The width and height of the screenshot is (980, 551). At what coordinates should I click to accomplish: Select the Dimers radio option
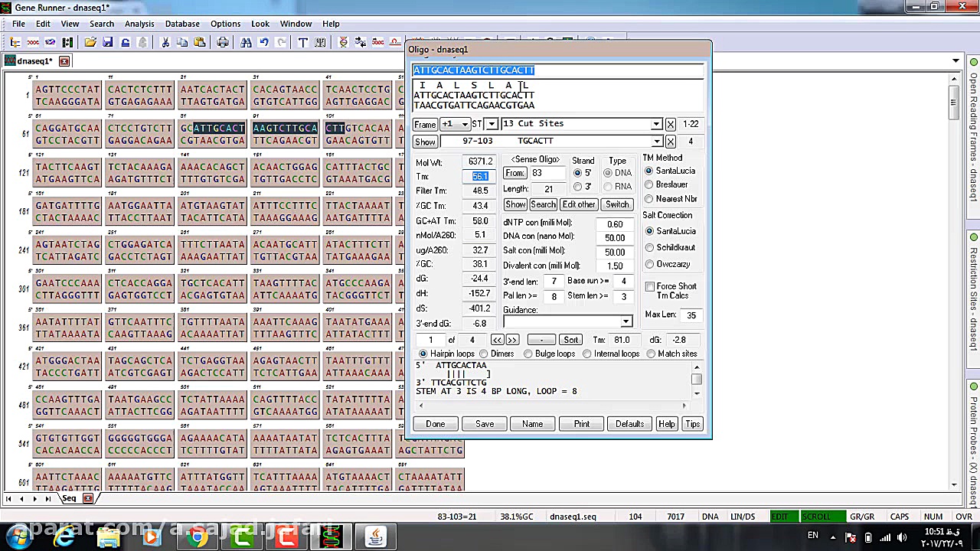point(483,354)
